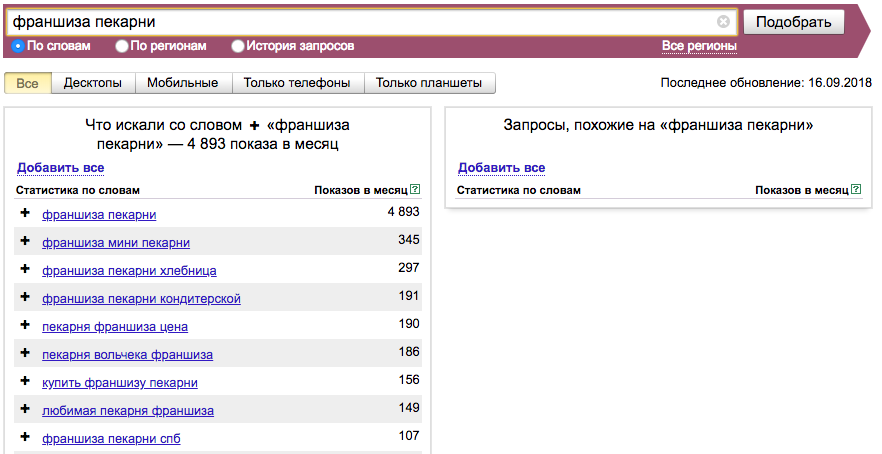
Task: Switch to the 'Только планшеты' tab
Action: pos(429,83)
